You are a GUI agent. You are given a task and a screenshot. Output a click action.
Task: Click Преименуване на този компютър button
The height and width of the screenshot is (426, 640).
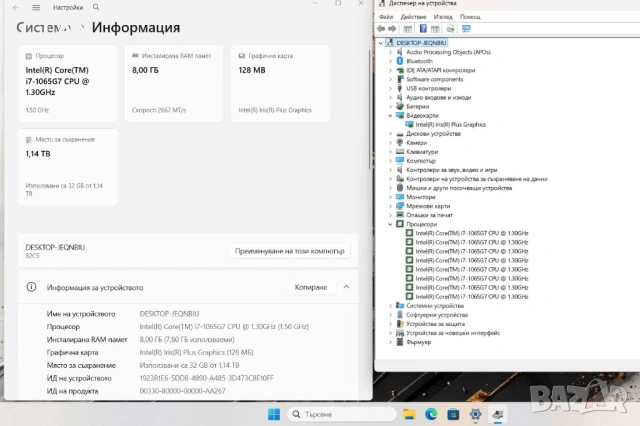pos(289,251)
